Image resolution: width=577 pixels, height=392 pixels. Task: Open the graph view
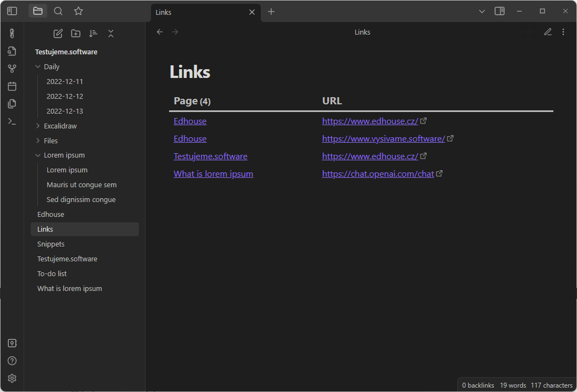pos(12,68)
